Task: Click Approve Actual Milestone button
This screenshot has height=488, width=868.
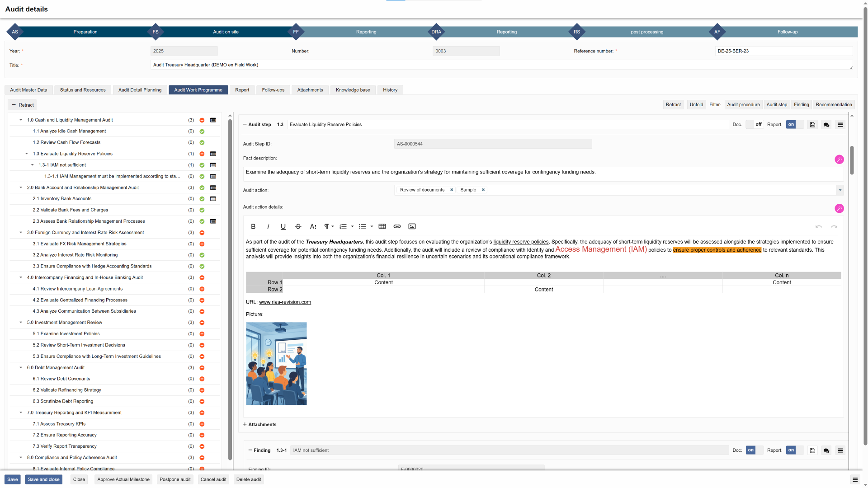Action: point(123,479)
